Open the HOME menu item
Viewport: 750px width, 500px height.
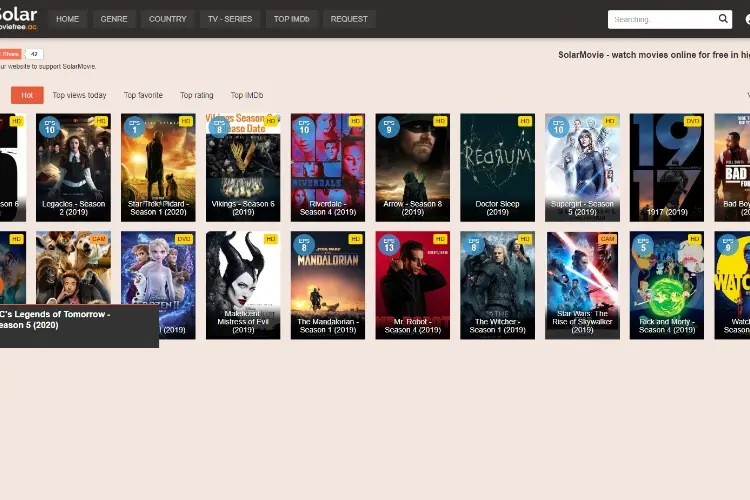coord(67,19)
